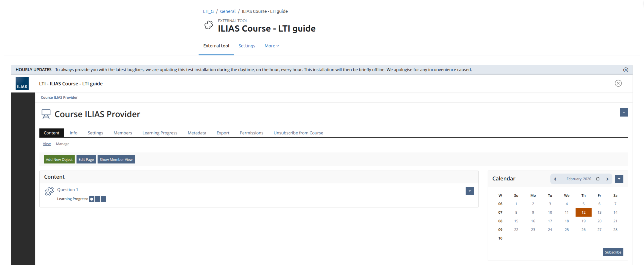The image size is (644, 265).
Task: Close the LTI - ILIAS Course header view
Action: [x=618, y=83]
